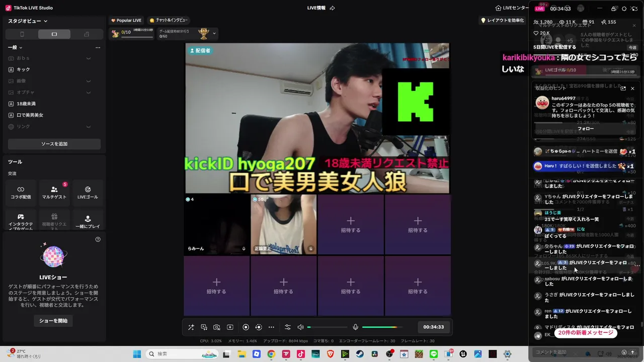This screenshot has width=644, height=362.
Task: Open Google Chrome from the taskbar
Action: point(271,354)
